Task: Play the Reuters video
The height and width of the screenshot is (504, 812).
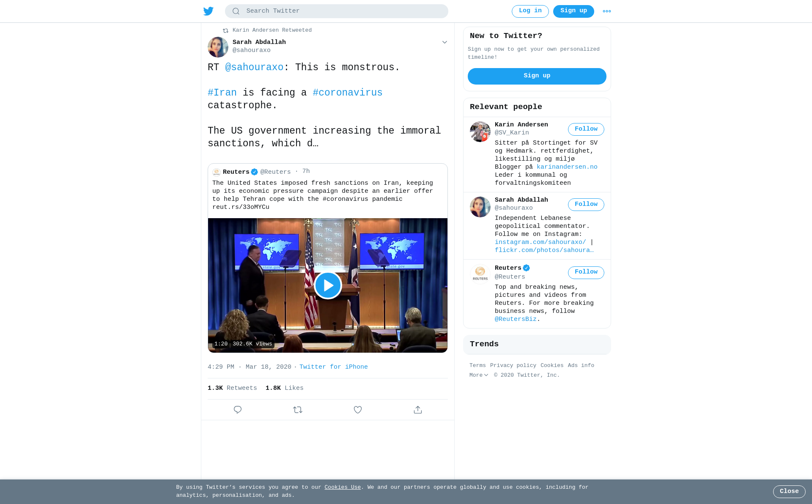Action: (328, 285)
